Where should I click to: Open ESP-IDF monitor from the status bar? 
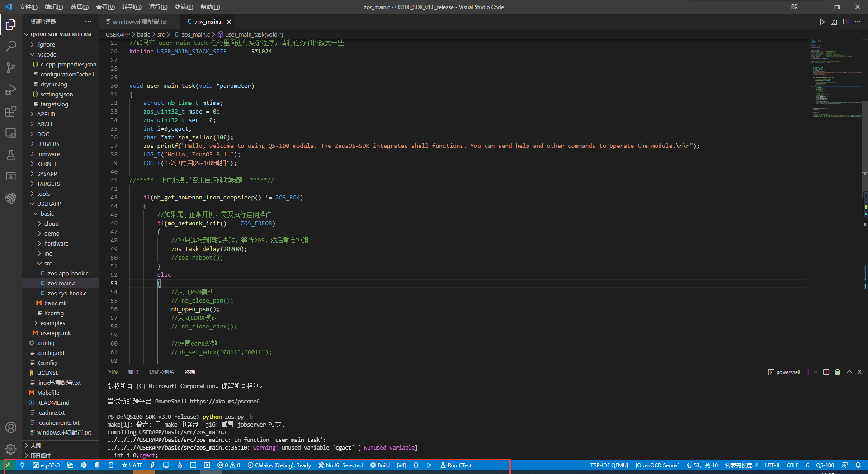tap(166, 465)
